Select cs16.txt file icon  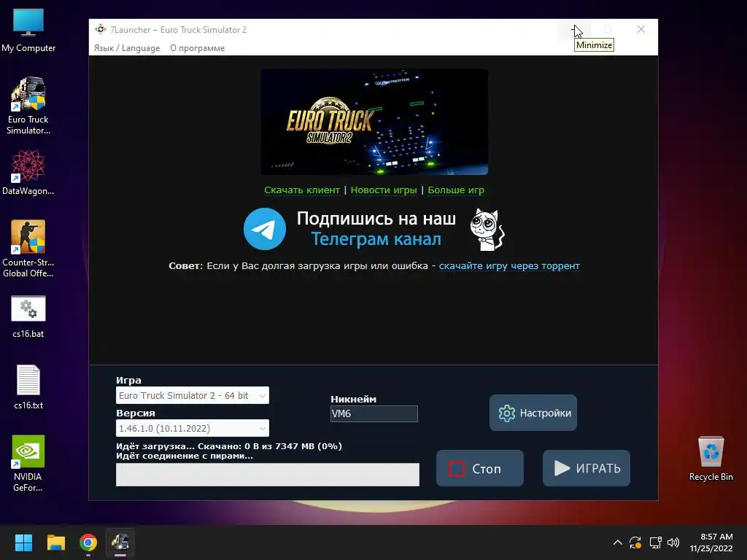(x=28, y=387)
